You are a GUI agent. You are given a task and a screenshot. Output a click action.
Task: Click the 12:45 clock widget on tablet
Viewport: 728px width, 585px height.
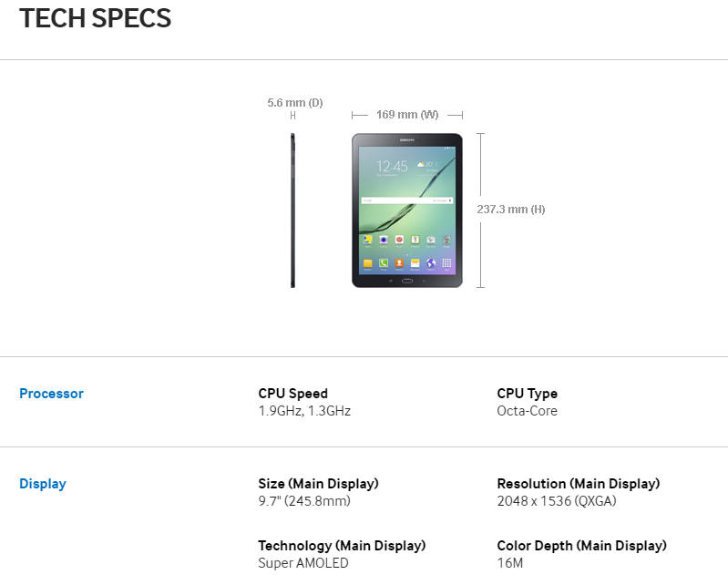(x=393, y=167)
